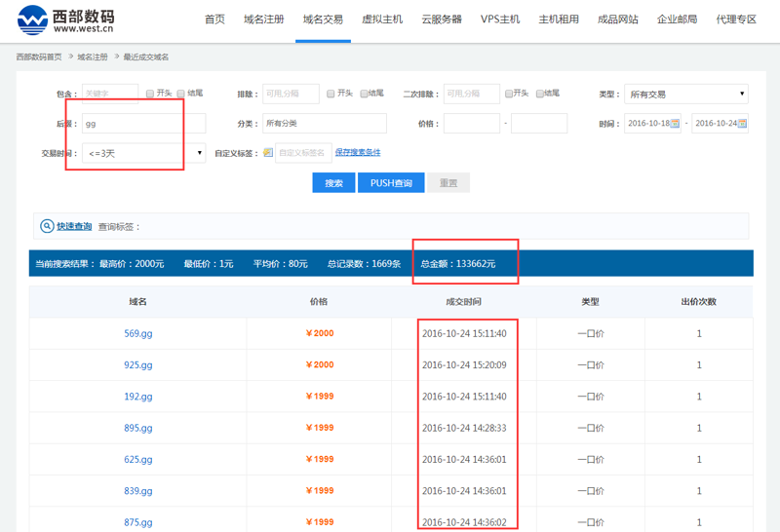The image size is (780, 532).
Task: Click the 总记录数：1669条 summary text
Action: click(x=364, y=263)
